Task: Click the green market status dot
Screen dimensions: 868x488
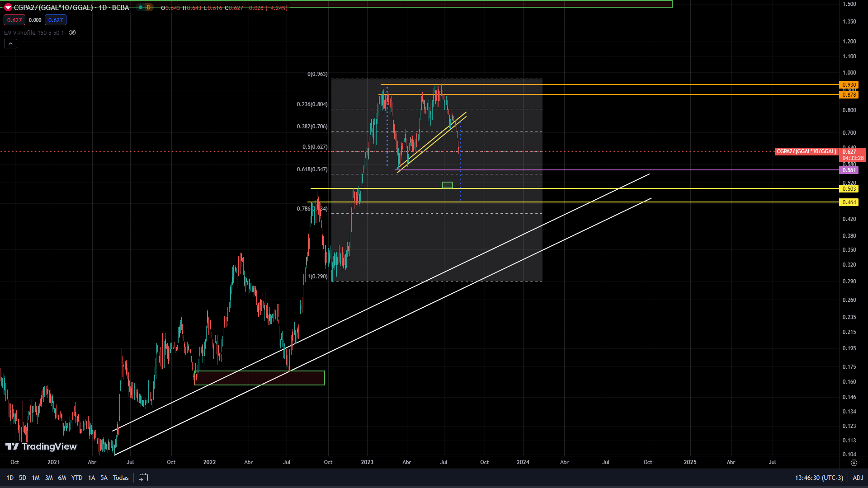Action: [x=141, y=8]
